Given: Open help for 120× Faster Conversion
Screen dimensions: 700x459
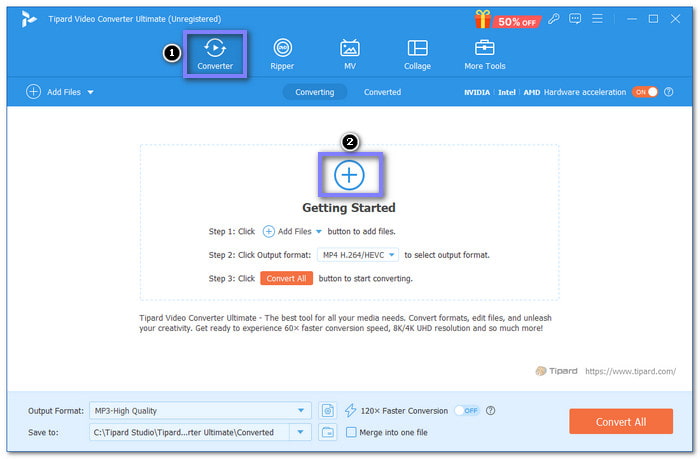Looking at the screenshot, I should 490,410.
